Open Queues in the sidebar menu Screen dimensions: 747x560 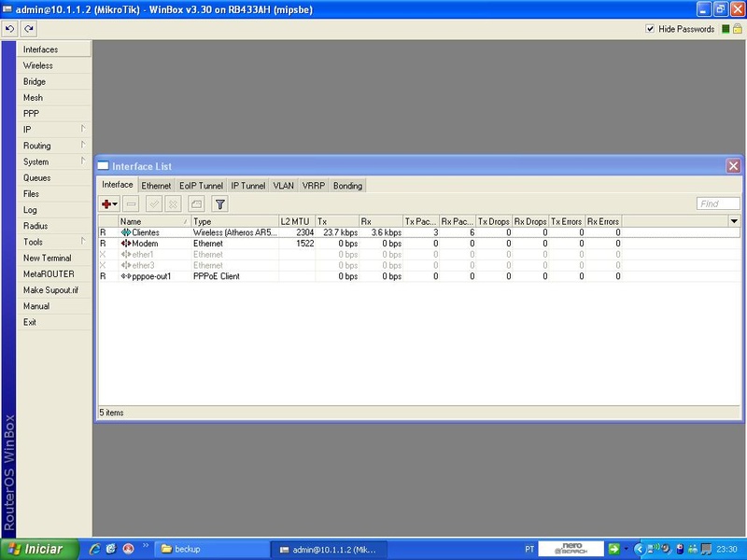[x=54, y=177]
